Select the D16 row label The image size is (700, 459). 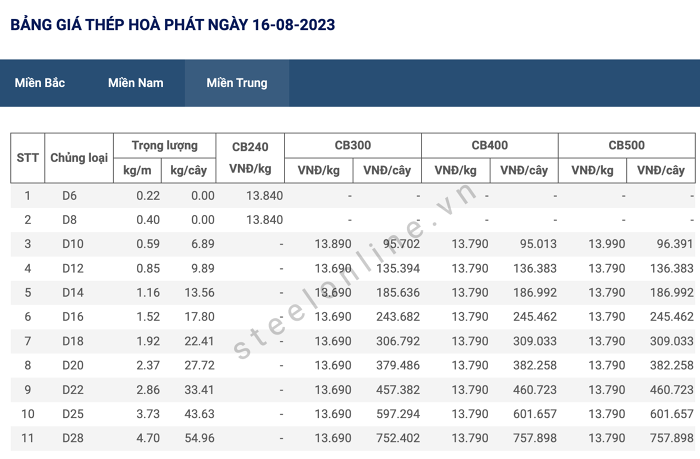[x=73, y=317]
